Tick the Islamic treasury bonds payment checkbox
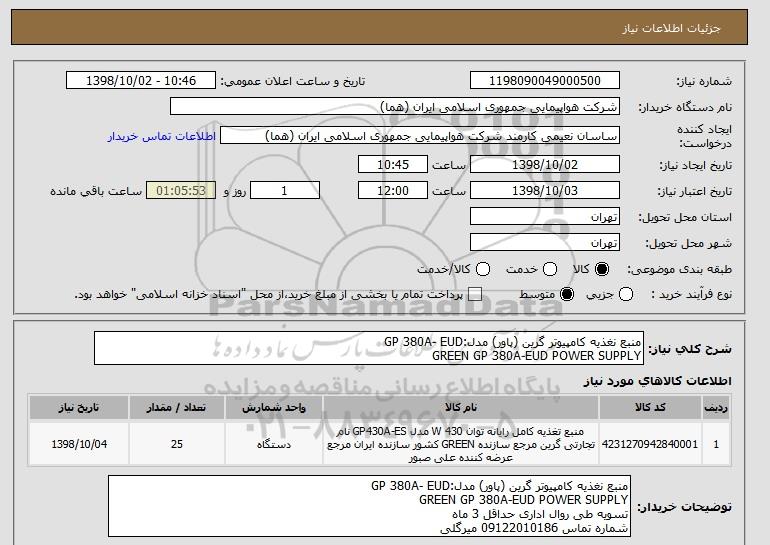 [474, 295]
